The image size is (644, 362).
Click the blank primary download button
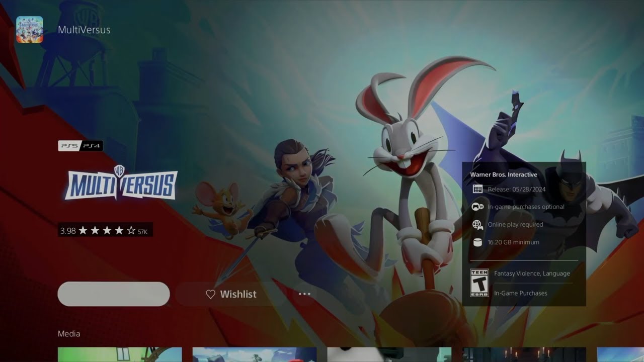click(114, 294)
